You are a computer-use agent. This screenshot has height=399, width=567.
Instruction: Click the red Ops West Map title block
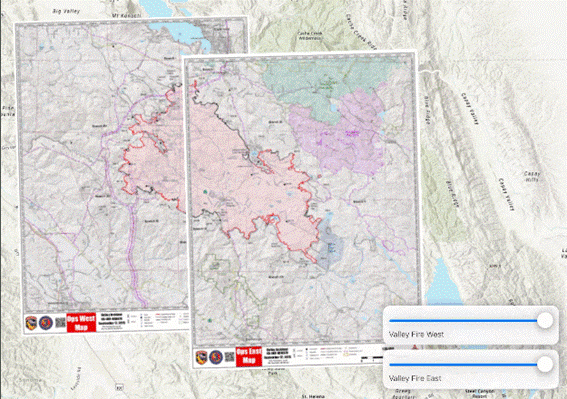[81, 322]
